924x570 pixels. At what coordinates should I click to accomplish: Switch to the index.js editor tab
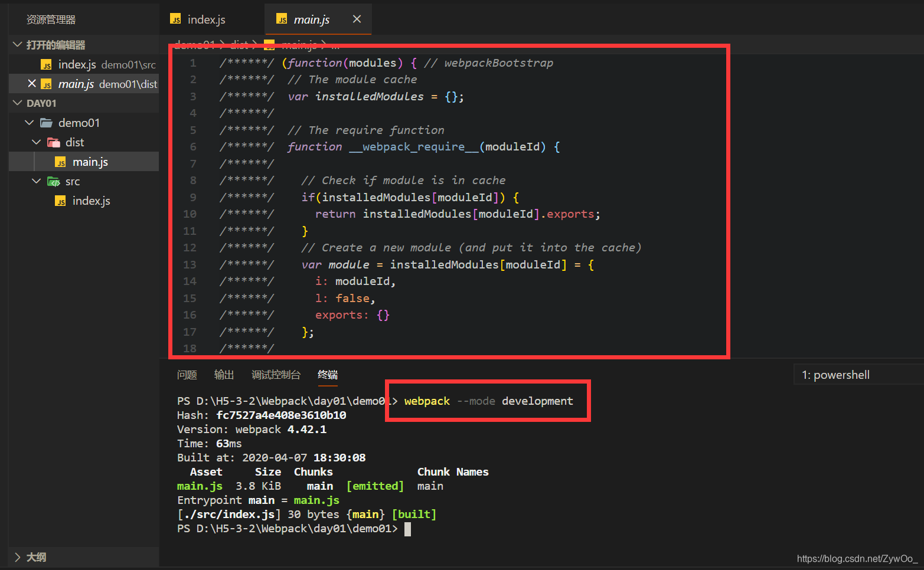click(207, 19)
